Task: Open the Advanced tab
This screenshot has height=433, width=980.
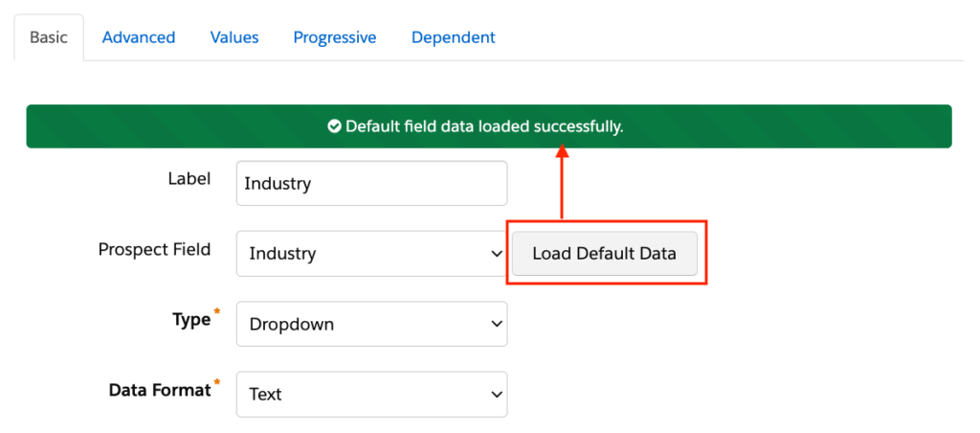Action: (139, 37)
